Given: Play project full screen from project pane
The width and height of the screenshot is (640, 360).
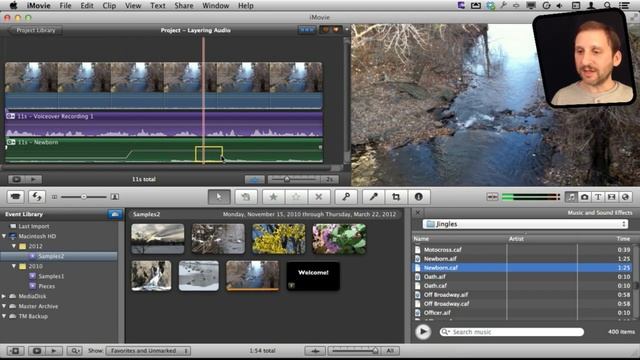Looking at the screenshot, I should [x=17, y=179].
